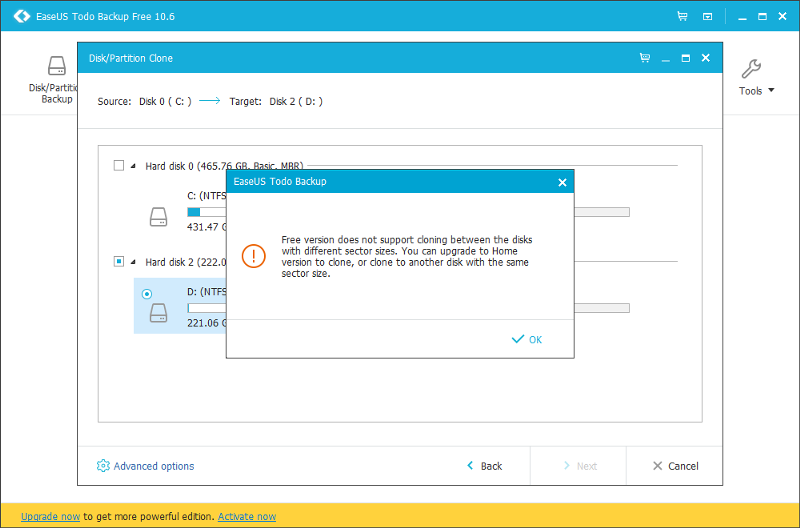This screenshot has height=528, width=800.
Task: Collapse the Hard disk 0 tree
Action: pos(133,166)
